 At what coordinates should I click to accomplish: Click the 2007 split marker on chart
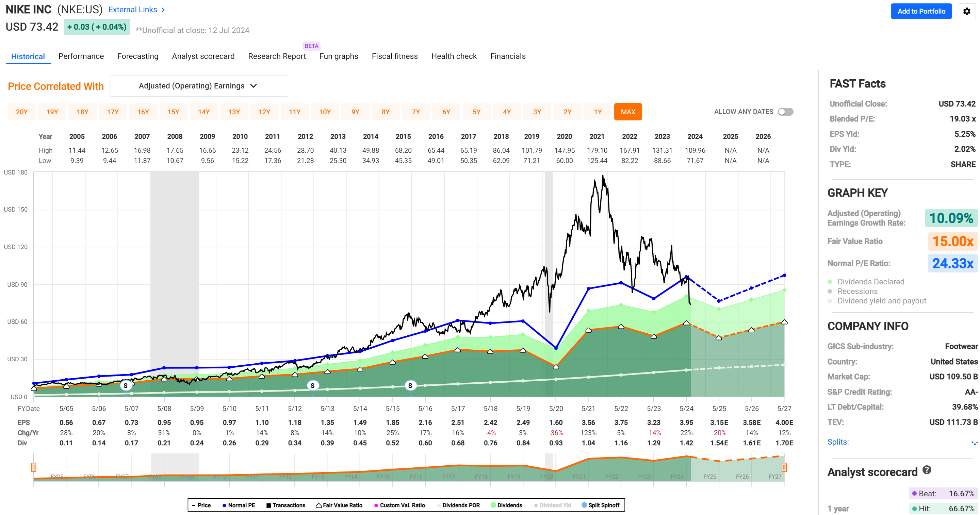tap(126, 386)
